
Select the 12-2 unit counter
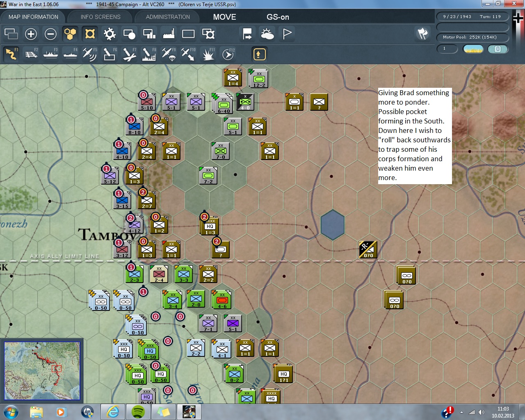click(x=259, y=78)
